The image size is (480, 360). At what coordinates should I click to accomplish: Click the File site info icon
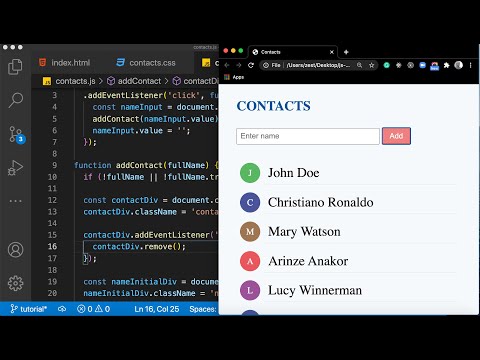(266, 65)
